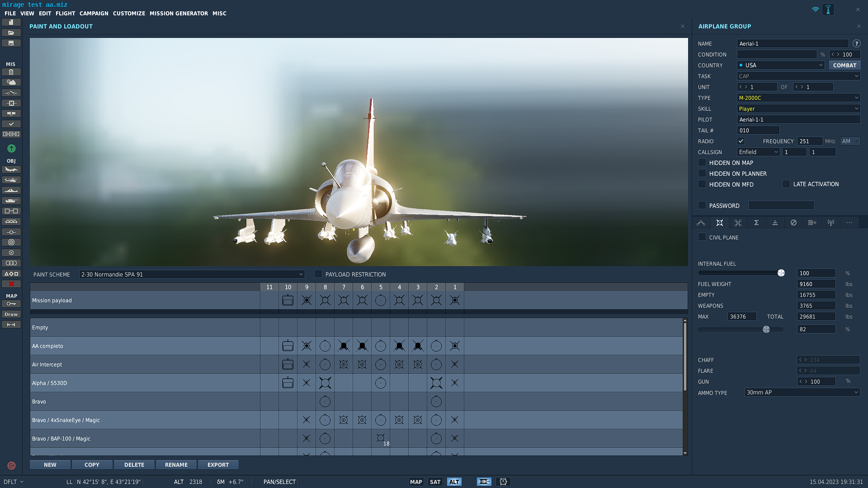The width and height of the screenshot is (868, 488).
Task: Click the three-dots additional properties tab
Action: (x=849, y=223)
